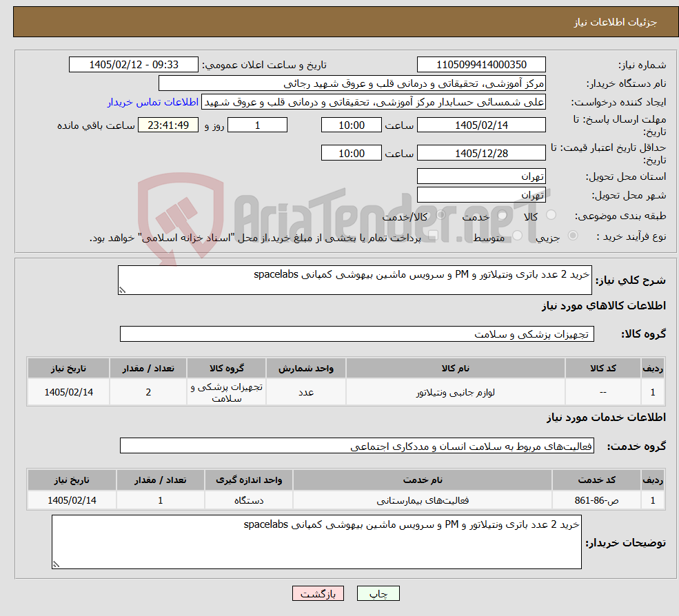
Task: Click the resize handle of the description textarea
Action: pyautogui.click(x=122, y=291)
